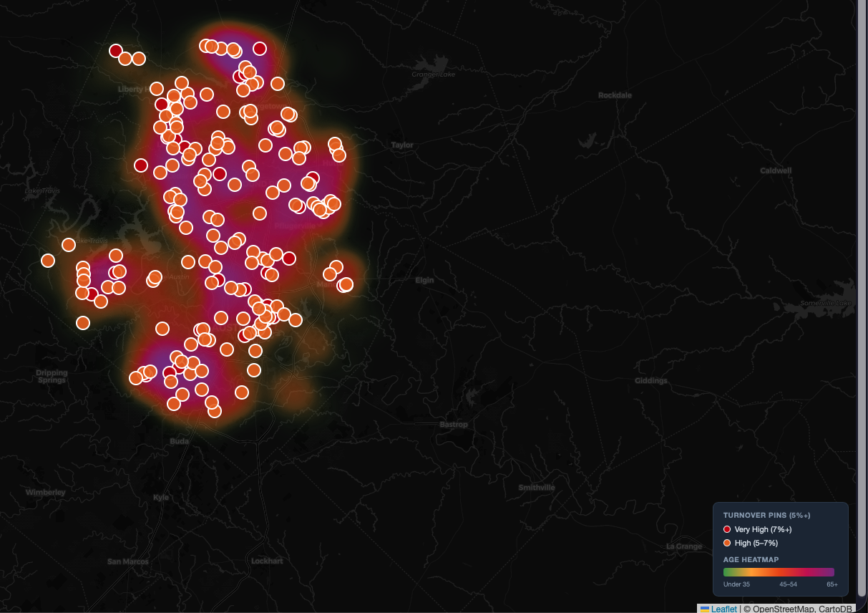This screenshot has height=613, width=868.
Task: Click the Caldwell map label
Action: [x=776, y=170]
